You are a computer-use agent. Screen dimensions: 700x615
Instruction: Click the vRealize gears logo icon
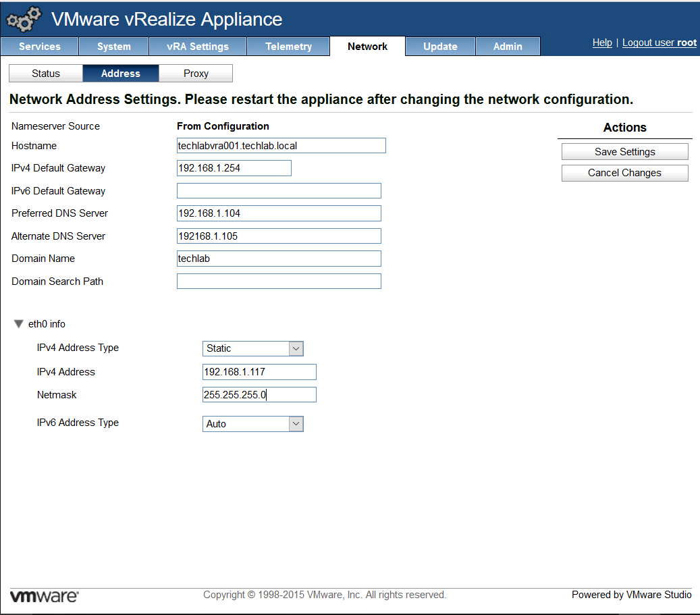(24, 19)
